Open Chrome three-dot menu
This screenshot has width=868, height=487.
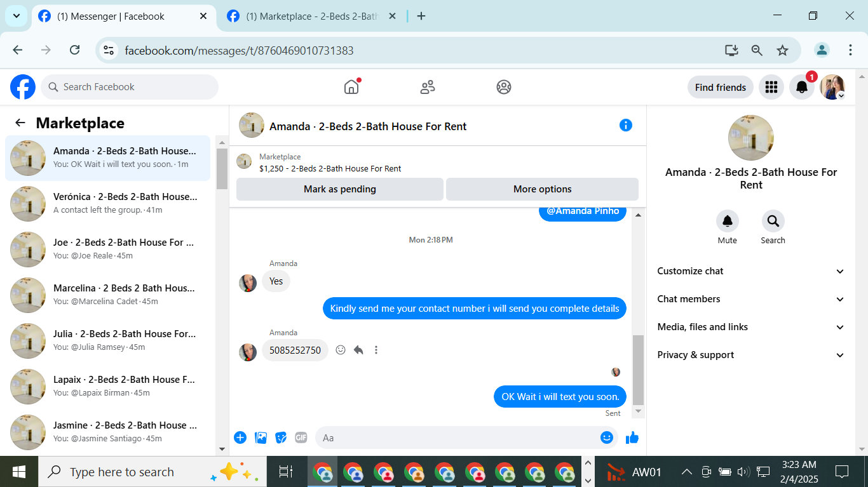point(850,50)
